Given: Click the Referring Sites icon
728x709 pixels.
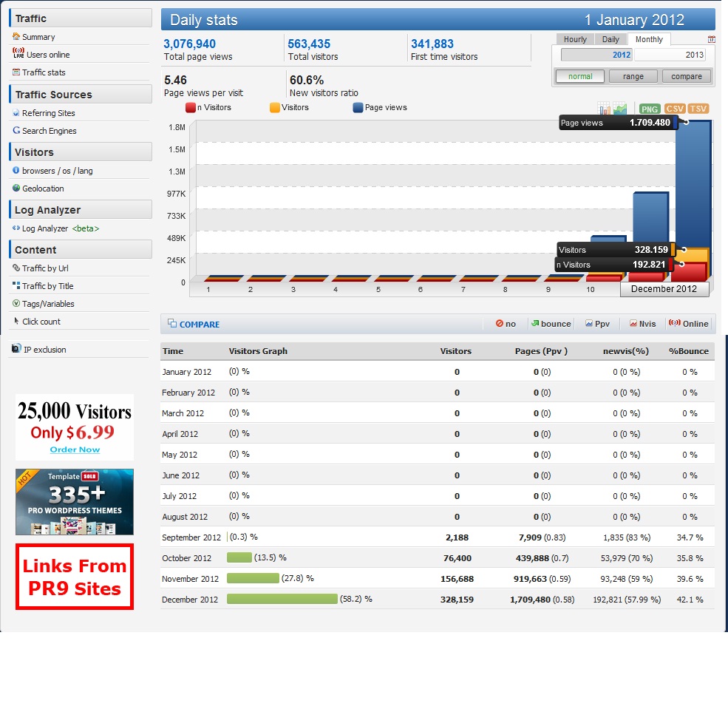Looking at the screenshot, I should pos(16,113).
